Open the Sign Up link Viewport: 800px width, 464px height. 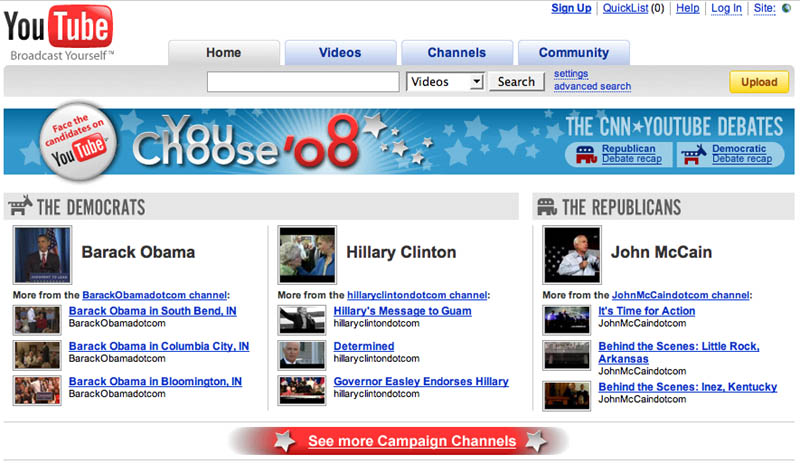pos(571,8)
